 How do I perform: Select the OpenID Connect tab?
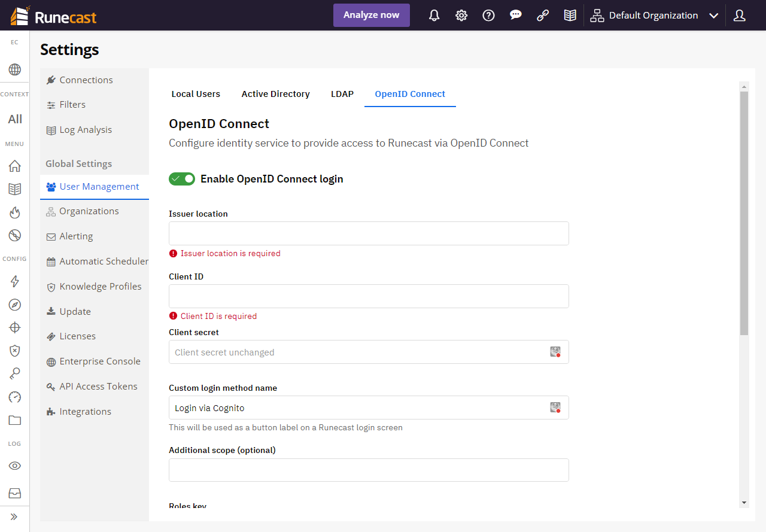point(410,94)
